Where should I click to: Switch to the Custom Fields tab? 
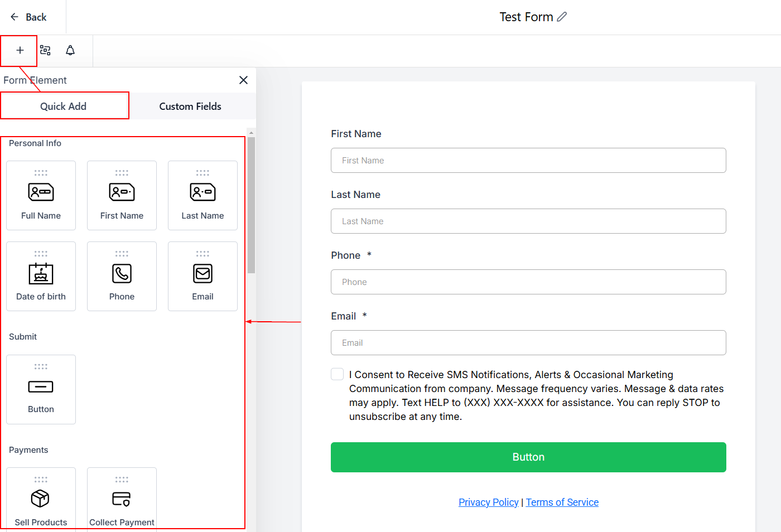(190, 106)
